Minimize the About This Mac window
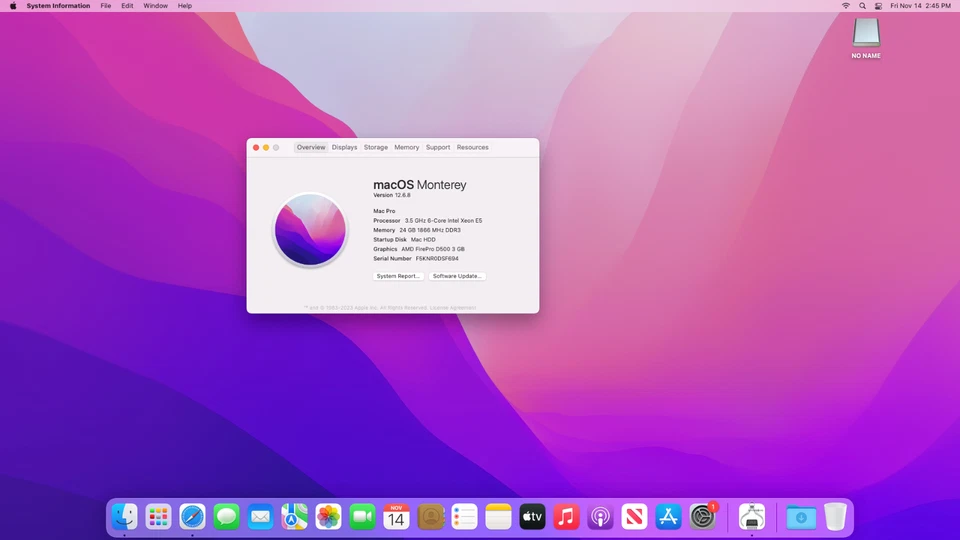Viewport: 960px width, 540px height. tap(266, 148)
